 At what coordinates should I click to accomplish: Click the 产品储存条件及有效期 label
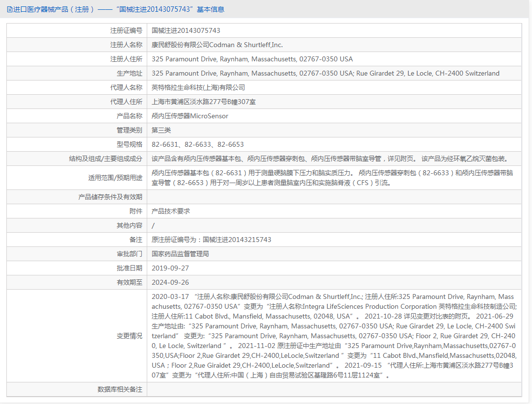[110, 197]
